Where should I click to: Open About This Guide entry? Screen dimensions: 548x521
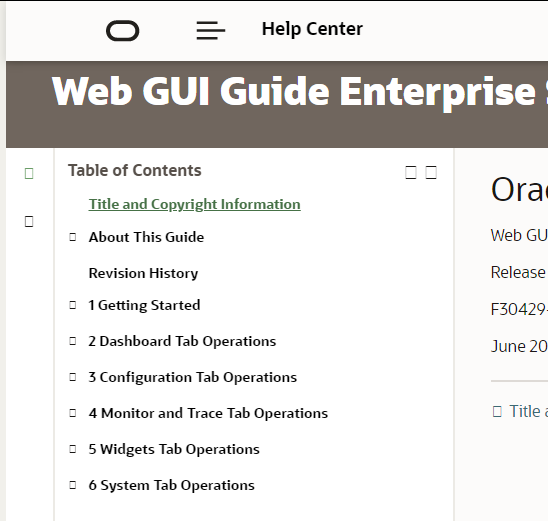click(x=146, y=237)
